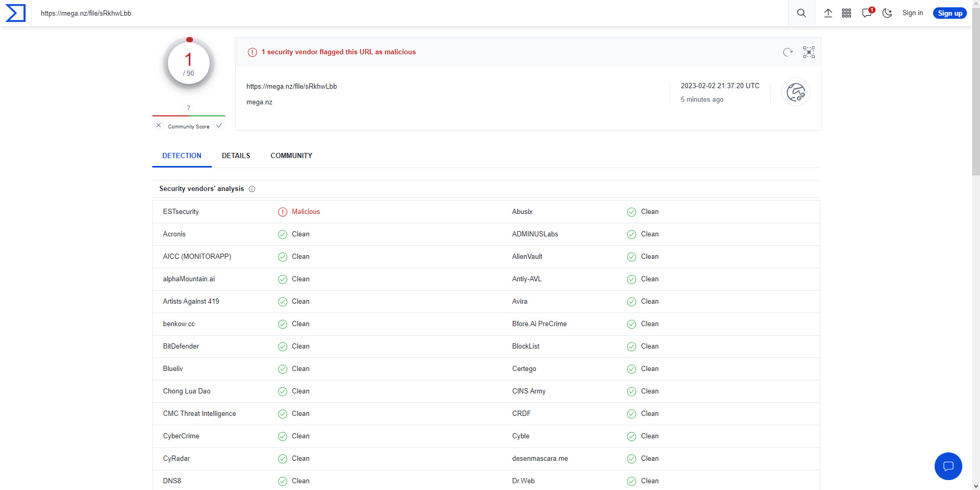Click the malicious alert banner text
Viewport: 980px width, 490px height.
click(x=338, y=52)
